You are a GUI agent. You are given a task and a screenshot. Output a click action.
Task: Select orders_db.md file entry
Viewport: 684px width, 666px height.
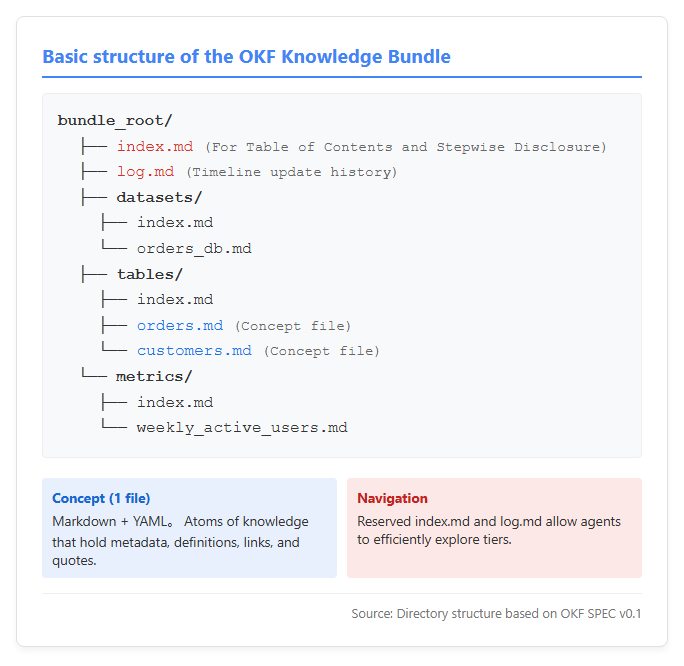tap(194, 249)
